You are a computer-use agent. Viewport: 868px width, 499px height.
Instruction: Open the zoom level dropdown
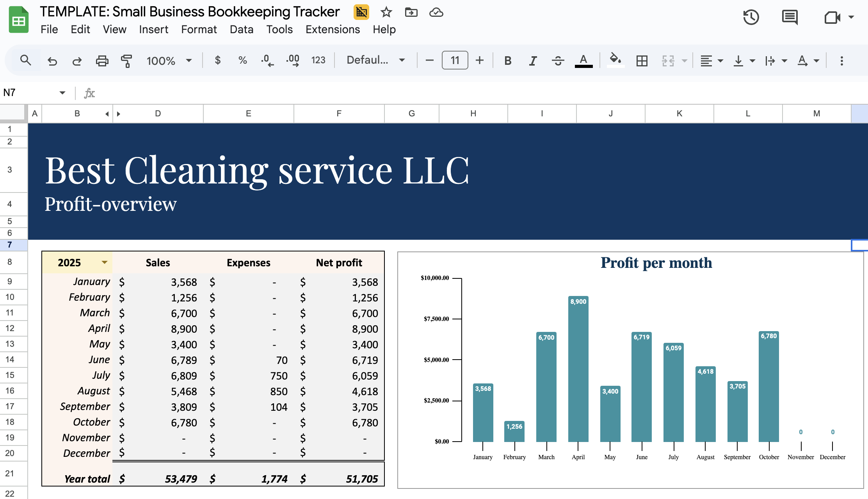click(x=169, y=61)
